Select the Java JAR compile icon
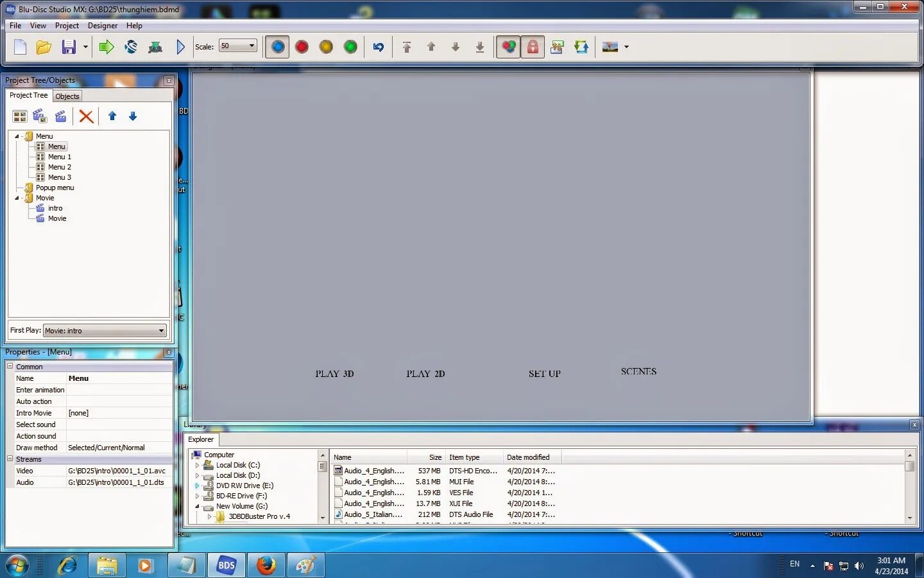Screen dimensions: 924x578 coord(155,46)
